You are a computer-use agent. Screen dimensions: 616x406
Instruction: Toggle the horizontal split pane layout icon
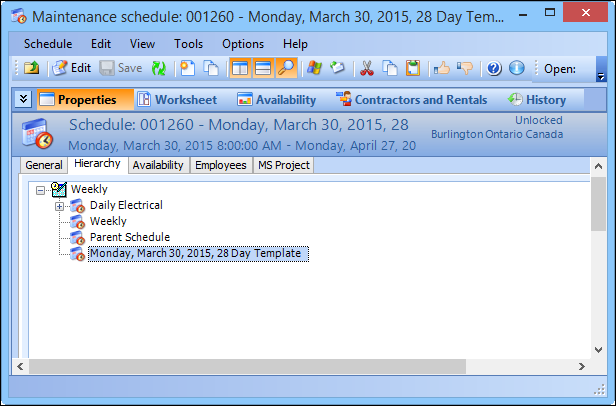(x=263, y=68)
